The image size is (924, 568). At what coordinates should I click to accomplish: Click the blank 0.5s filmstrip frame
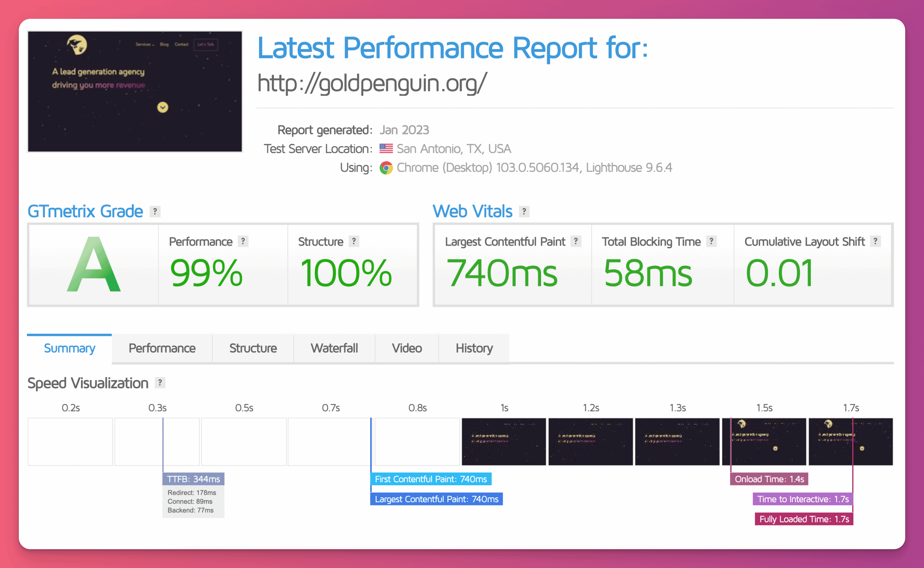click(x=244, y=441)
